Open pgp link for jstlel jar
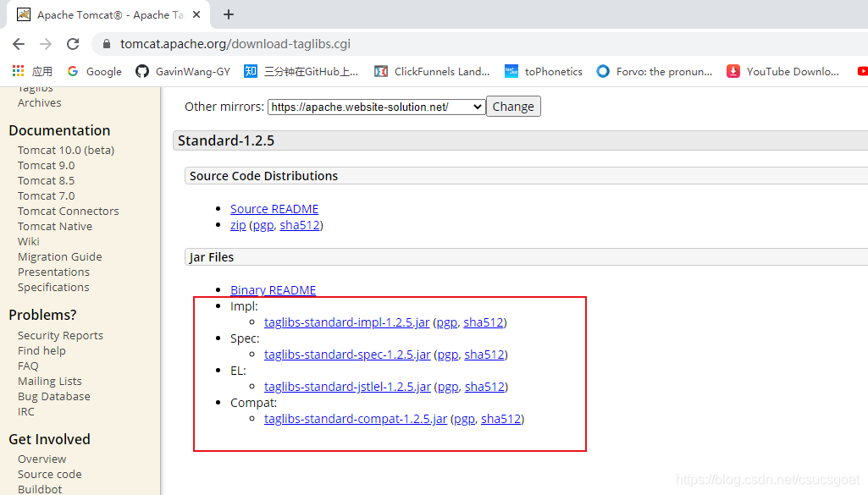This screenshot has height=495, width=868. click(448, 387)
